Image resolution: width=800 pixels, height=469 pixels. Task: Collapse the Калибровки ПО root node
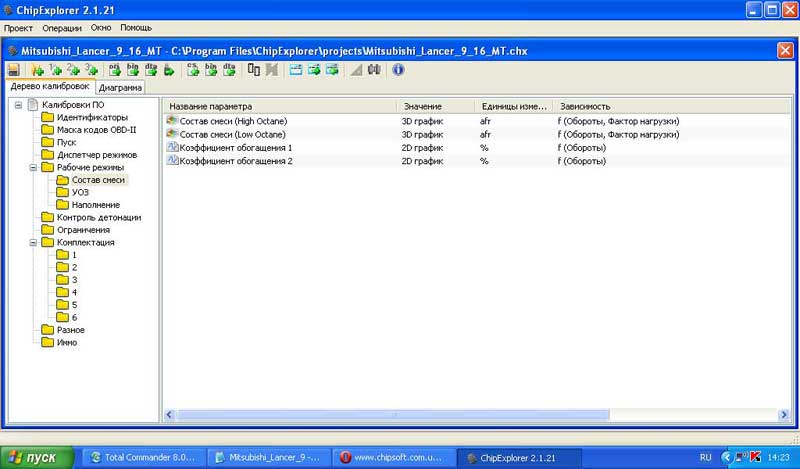coord(19,105)
